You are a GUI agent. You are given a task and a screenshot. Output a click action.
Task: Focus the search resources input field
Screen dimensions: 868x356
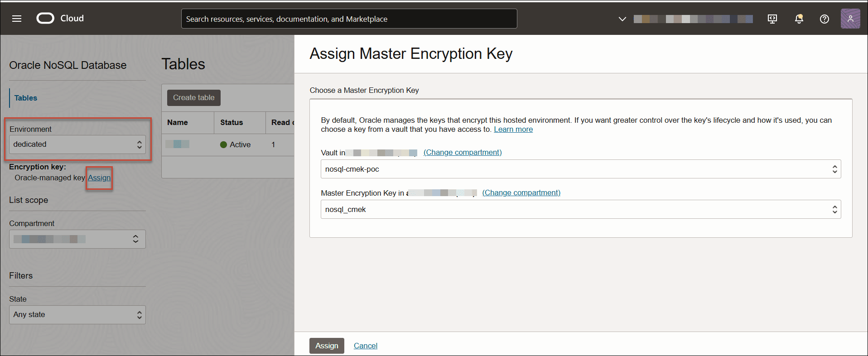click(x=349, y=19)
